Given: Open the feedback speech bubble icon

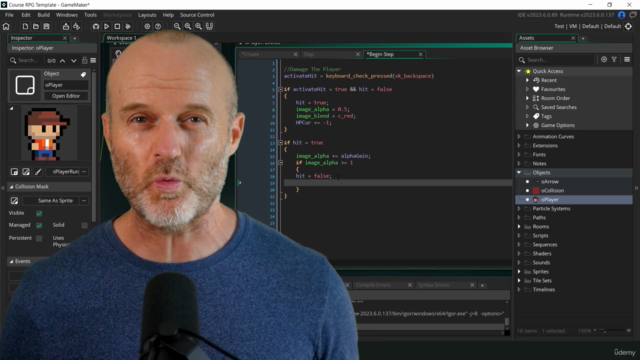Looking at the screenshot, I should tap(633, 15).
